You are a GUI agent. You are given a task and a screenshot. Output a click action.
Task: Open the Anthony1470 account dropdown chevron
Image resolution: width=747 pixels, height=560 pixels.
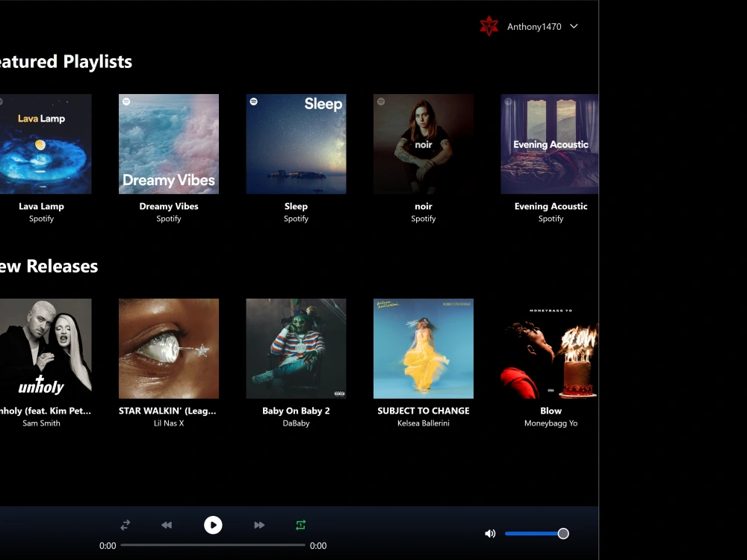pos(574,27)
